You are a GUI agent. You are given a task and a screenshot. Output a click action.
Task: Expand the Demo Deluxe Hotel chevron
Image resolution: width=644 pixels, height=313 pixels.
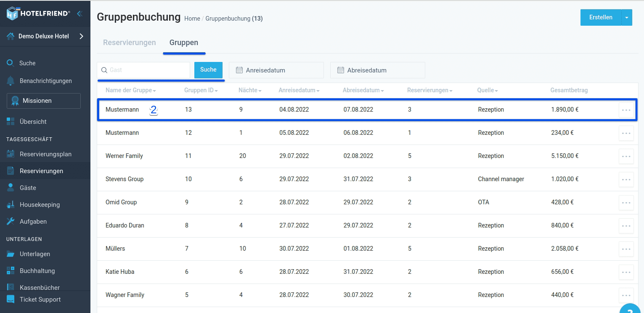point(82,36)
